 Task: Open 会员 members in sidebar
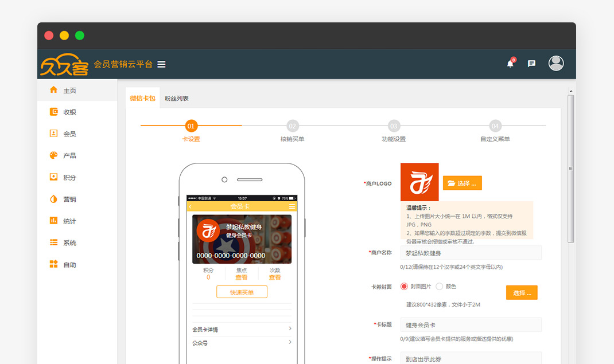coord(69,134)
